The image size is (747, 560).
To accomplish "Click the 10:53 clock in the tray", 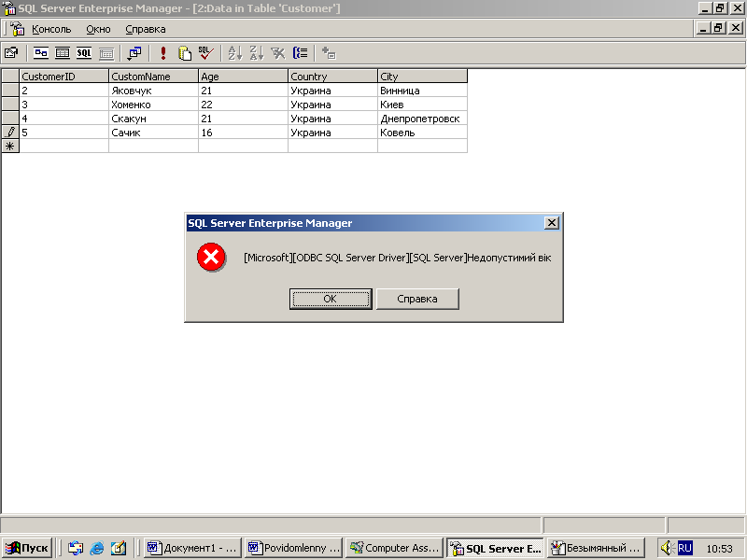I will tap(719, 549).
